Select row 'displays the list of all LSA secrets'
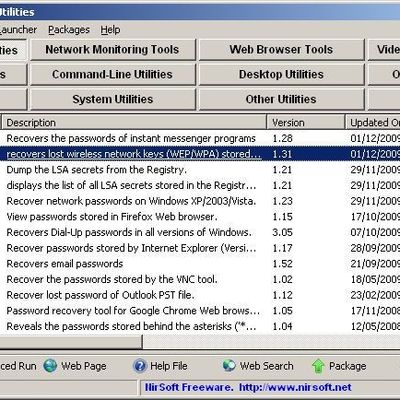 point(200,185)
